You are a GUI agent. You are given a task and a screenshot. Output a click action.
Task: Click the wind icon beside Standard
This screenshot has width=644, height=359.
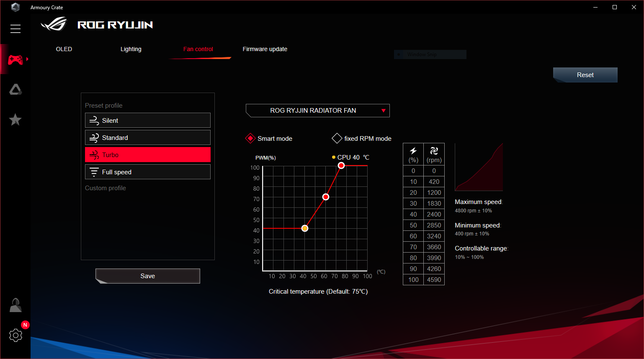click(x=94, y=137)
